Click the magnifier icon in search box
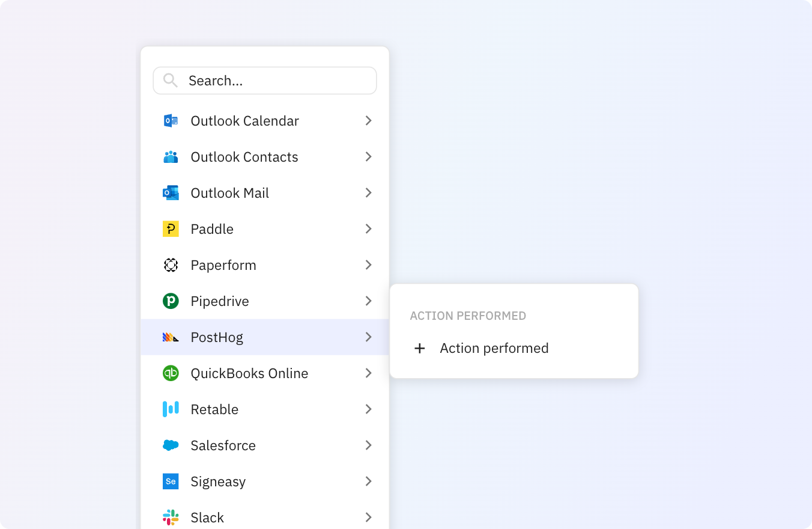Viewport: 812px width, 529px height. point(171,81)
